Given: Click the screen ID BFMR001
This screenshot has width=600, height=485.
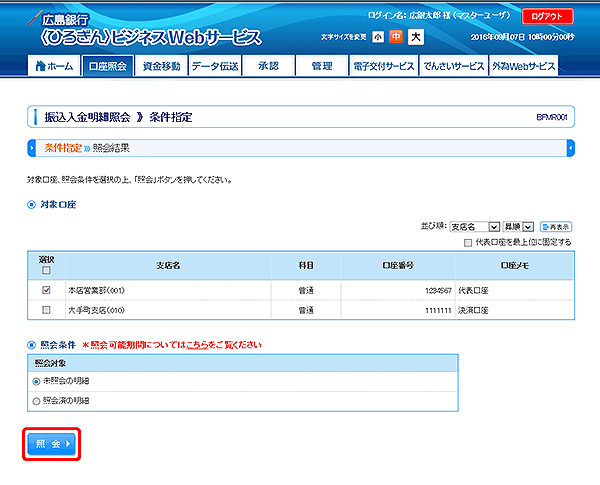Looking at the screenshot, I should 552,118.
